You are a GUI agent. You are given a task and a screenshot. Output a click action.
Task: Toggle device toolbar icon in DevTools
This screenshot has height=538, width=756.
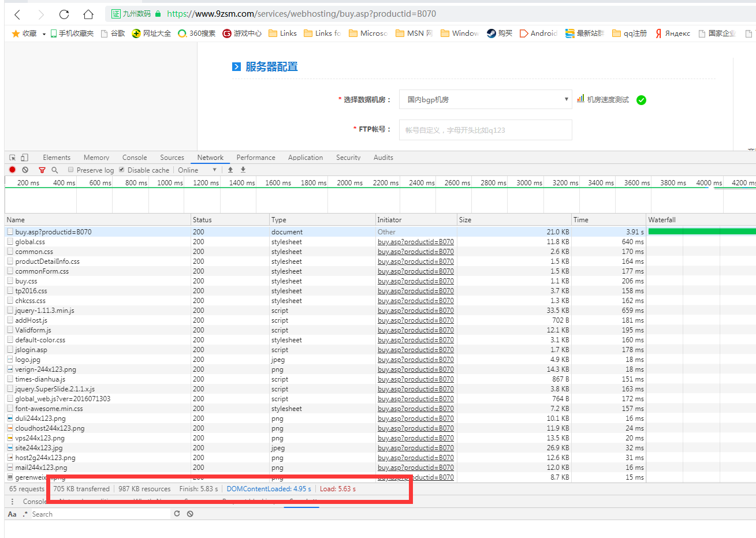coord(24,158)
